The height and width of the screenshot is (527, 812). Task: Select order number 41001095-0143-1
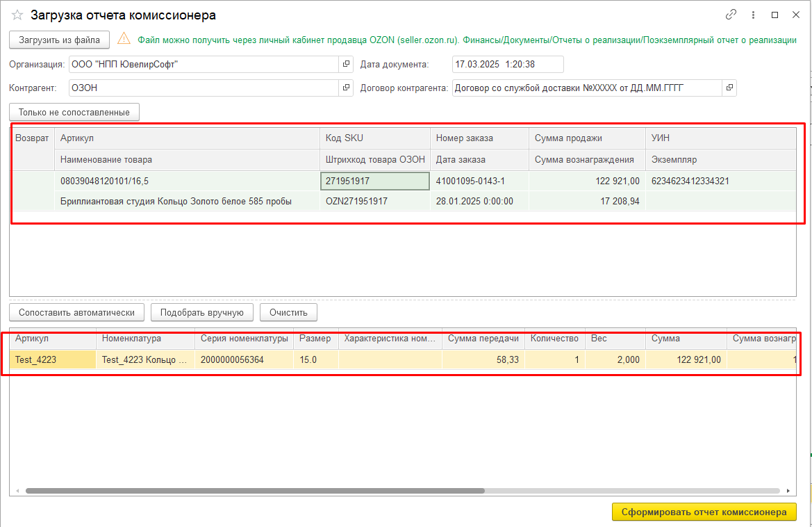[x=479, y=181]
